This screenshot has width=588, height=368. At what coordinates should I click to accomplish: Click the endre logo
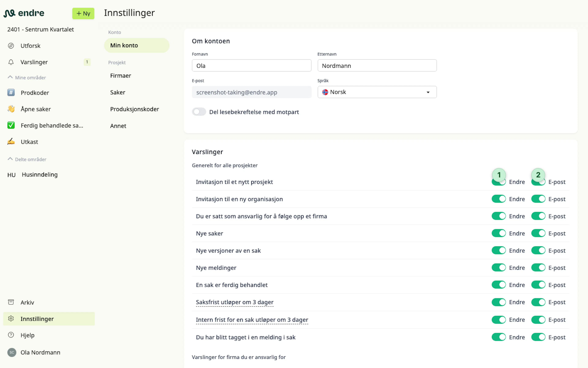coord(24,13)
